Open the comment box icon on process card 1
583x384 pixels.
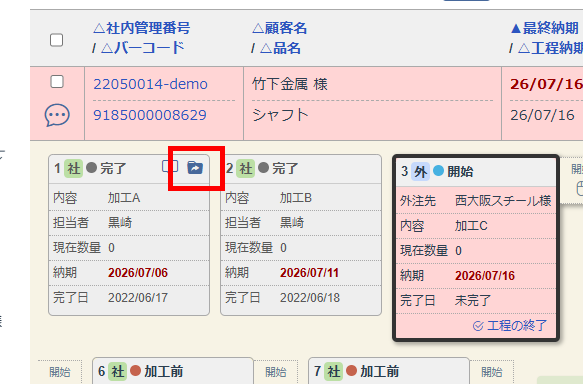click(170, 167)
